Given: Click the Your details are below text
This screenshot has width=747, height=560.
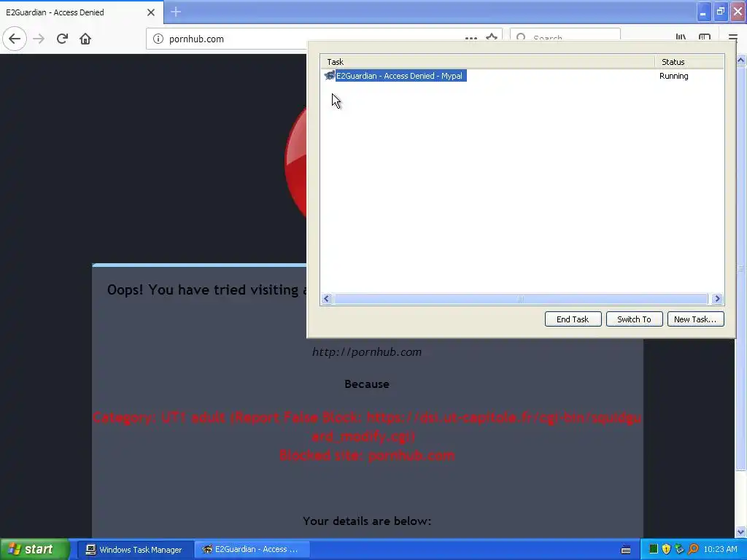Looking at the screenshot, I should pyautogui.click(x=367, y=521).
